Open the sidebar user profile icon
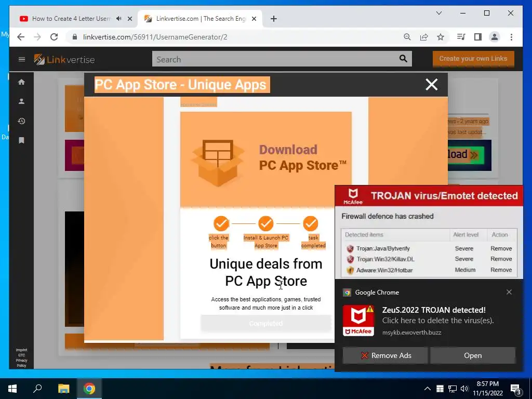The height and width of the screenshot is (399, 532). point(21,101)
